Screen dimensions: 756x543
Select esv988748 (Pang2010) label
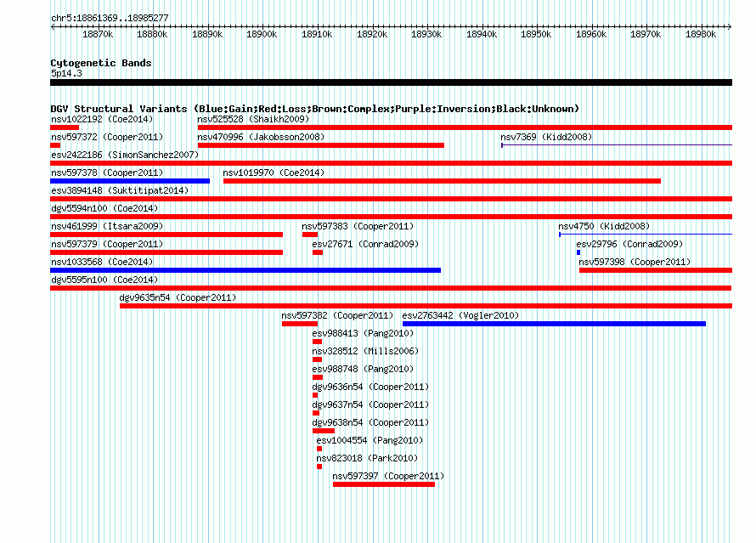pyautogui.click(x=363, y=369)
